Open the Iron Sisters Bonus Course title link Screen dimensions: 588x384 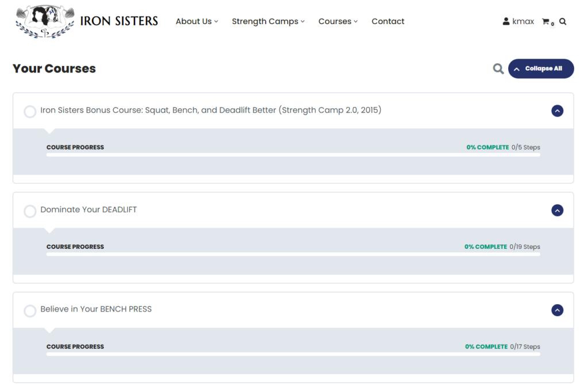211,110
